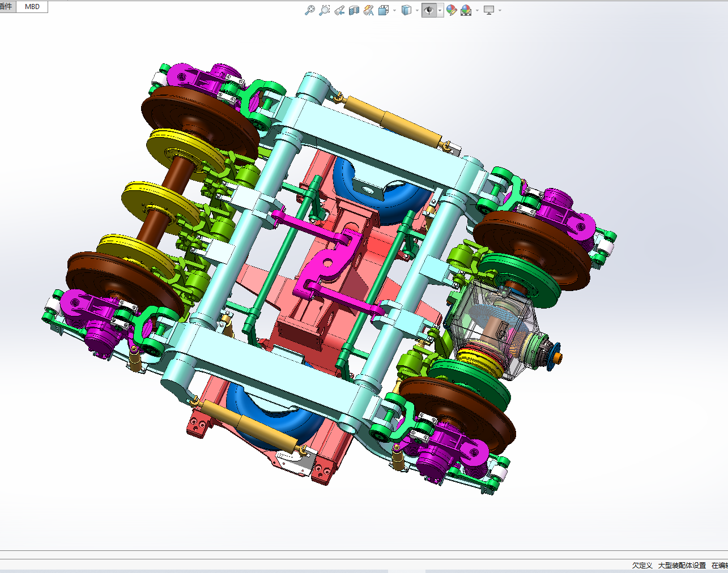Click the 欠定义 status bar text
The image size is (728, 573).
642,566
